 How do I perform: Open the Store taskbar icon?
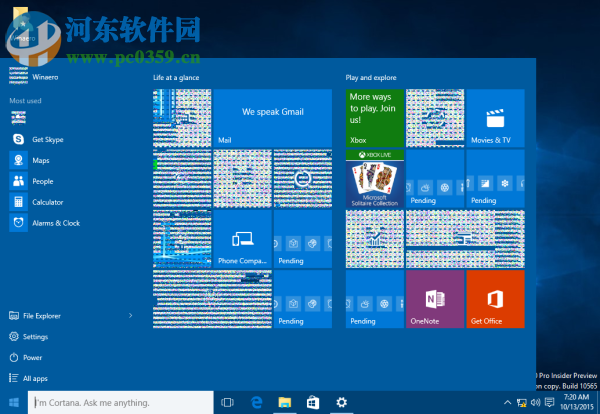313,403
